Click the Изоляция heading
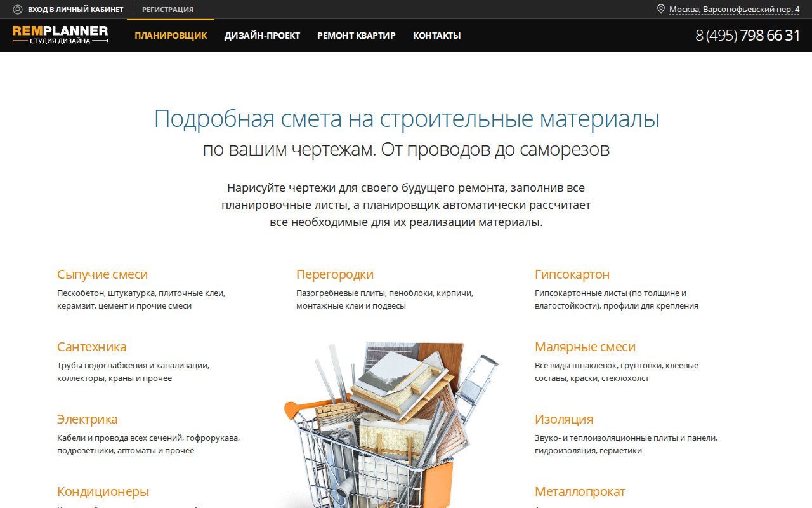The height and width of the screenshot is (508, 812). click(564, 419)
